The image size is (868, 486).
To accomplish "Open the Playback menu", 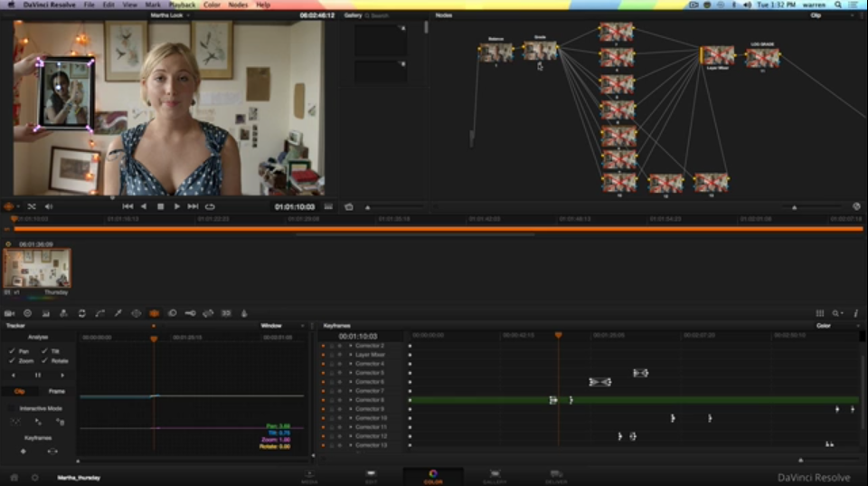I will tap(182, 5).
